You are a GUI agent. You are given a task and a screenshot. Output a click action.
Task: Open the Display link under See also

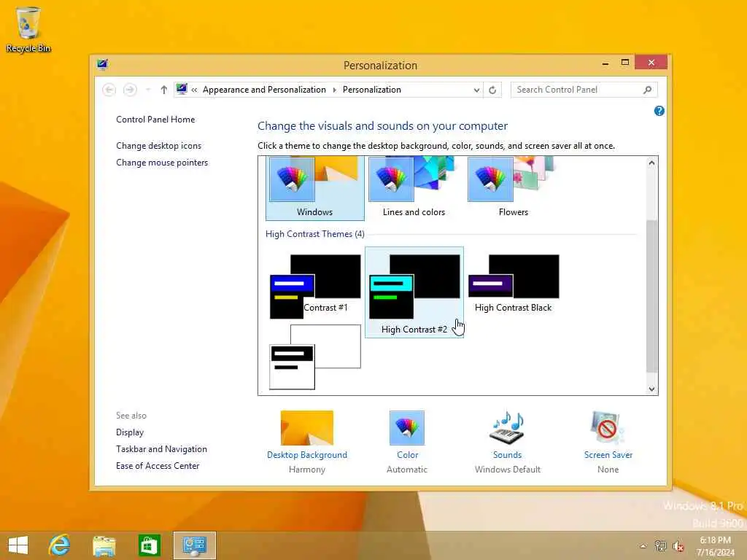130,432
